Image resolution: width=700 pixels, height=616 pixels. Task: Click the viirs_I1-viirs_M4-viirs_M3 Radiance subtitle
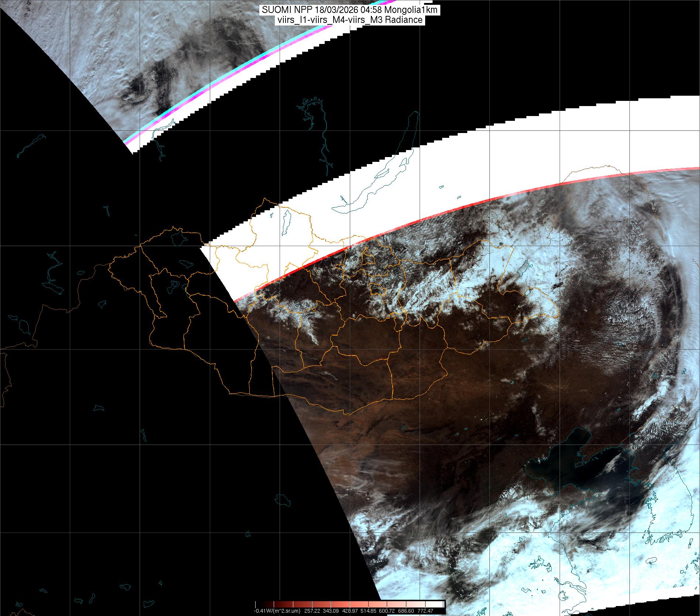(349, 20)
